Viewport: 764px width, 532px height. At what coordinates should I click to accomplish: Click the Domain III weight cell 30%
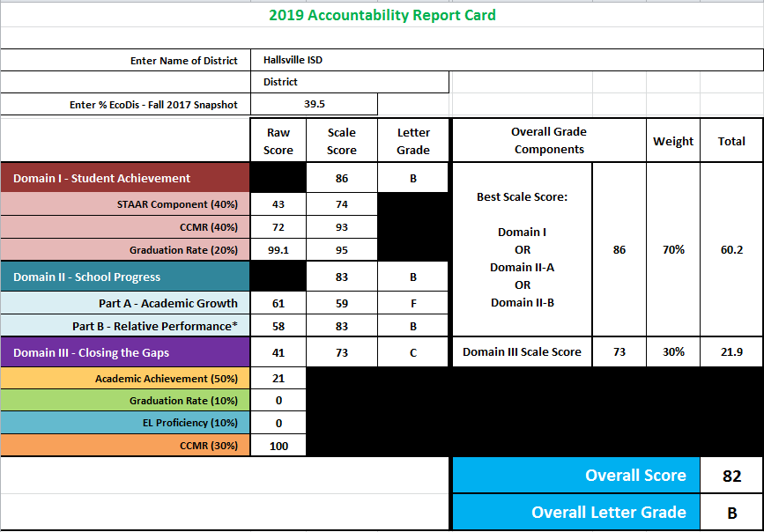click(x=673, y=351)
